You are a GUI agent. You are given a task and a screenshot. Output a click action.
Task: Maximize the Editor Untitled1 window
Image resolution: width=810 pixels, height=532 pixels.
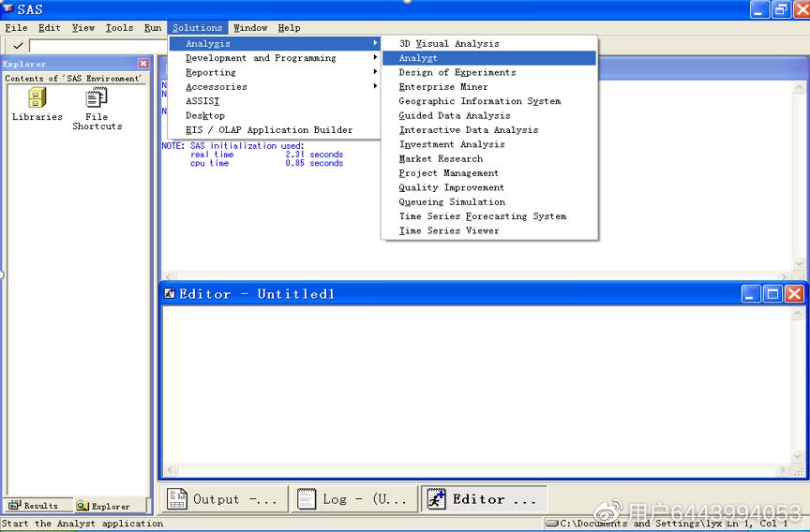tap(772, 294)
